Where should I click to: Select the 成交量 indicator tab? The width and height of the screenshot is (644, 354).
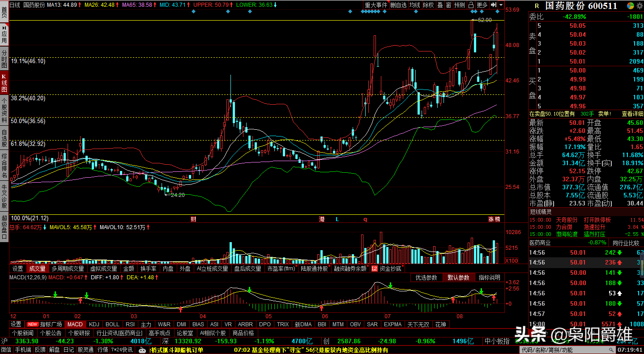[x=37, y=269]
